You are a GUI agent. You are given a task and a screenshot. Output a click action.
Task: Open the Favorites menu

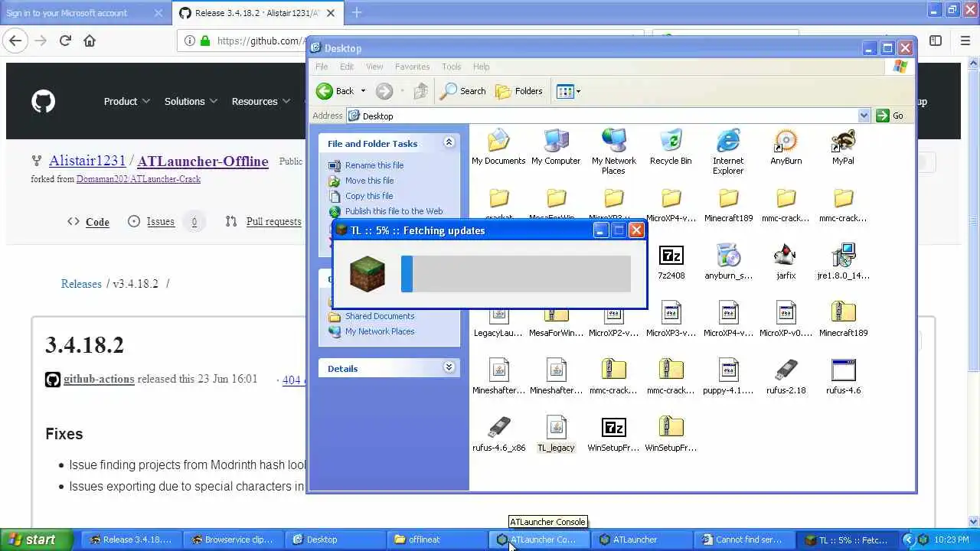click(412, 67)
